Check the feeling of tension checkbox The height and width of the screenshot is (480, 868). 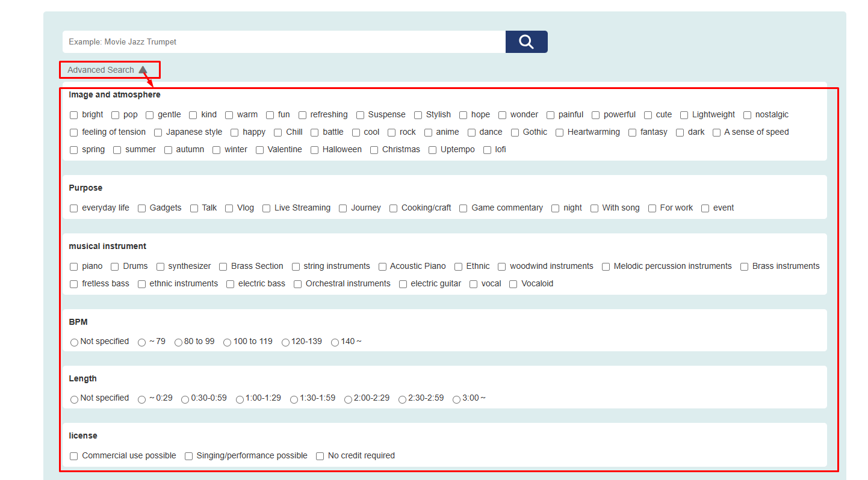74,132
